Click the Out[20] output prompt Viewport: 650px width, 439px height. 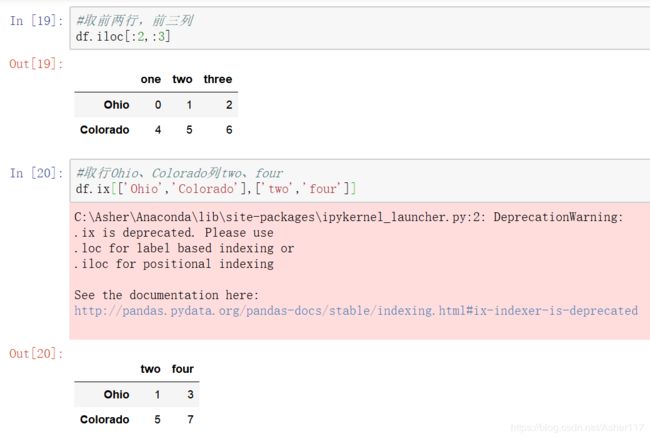tap(36, 354)
